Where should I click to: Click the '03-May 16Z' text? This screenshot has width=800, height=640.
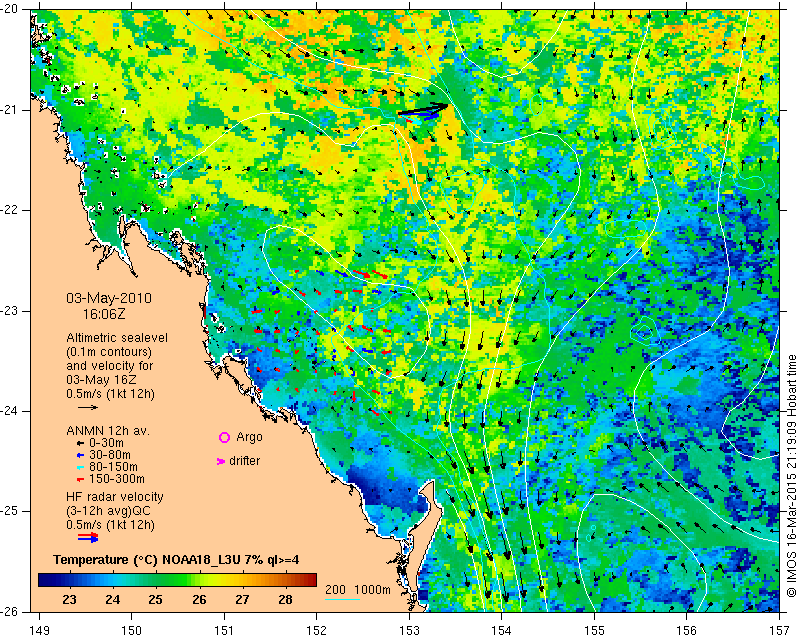tap(101, 380)
